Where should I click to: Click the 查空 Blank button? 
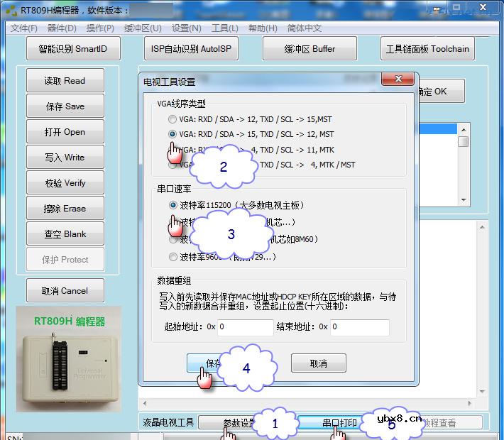click(x=65, y=233)
